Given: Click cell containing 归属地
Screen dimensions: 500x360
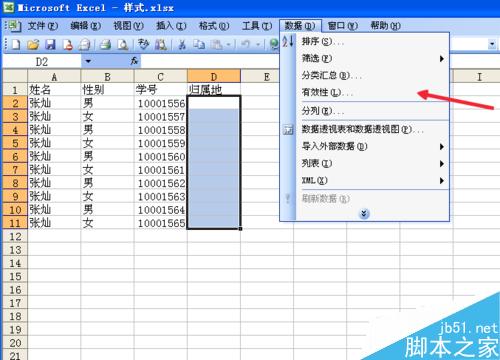Looking at the screenshot, I should point(214,90).
